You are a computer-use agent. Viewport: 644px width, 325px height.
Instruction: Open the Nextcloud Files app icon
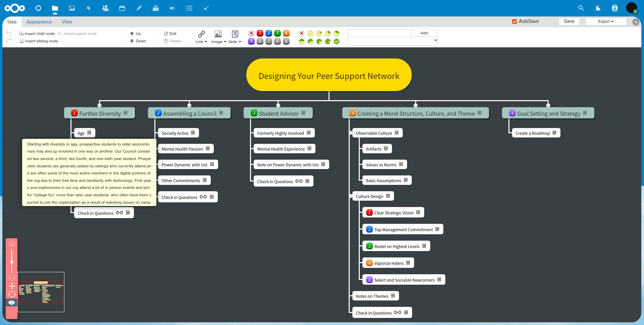(55, 8)
